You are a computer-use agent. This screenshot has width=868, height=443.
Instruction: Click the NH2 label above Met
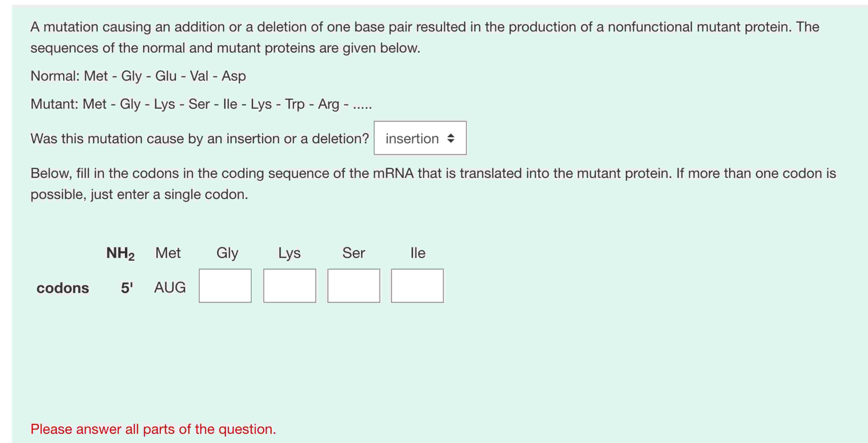(120, 253)
